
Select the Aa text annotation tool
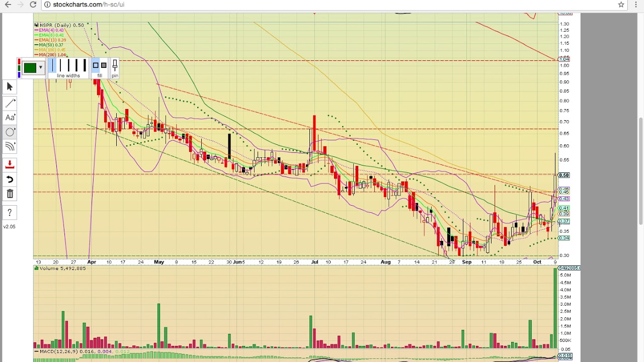pos(10,118)
